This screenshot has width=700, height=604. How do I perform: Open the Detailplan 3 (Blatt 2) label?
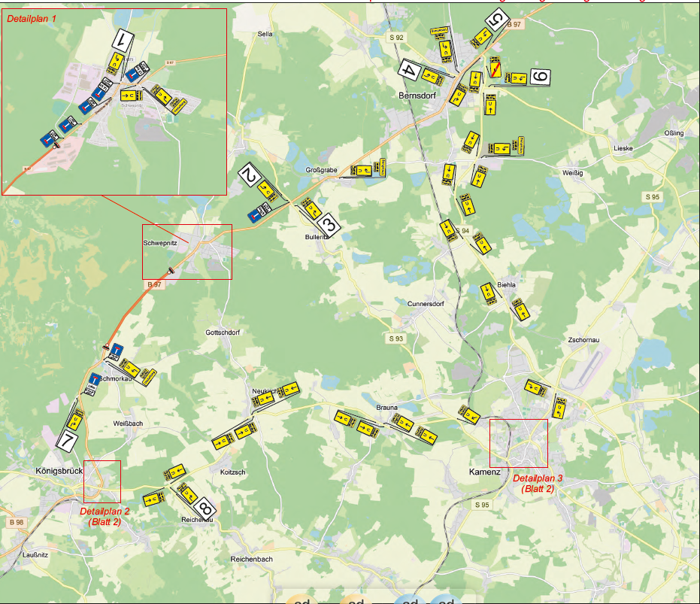(x=538, y=483)
